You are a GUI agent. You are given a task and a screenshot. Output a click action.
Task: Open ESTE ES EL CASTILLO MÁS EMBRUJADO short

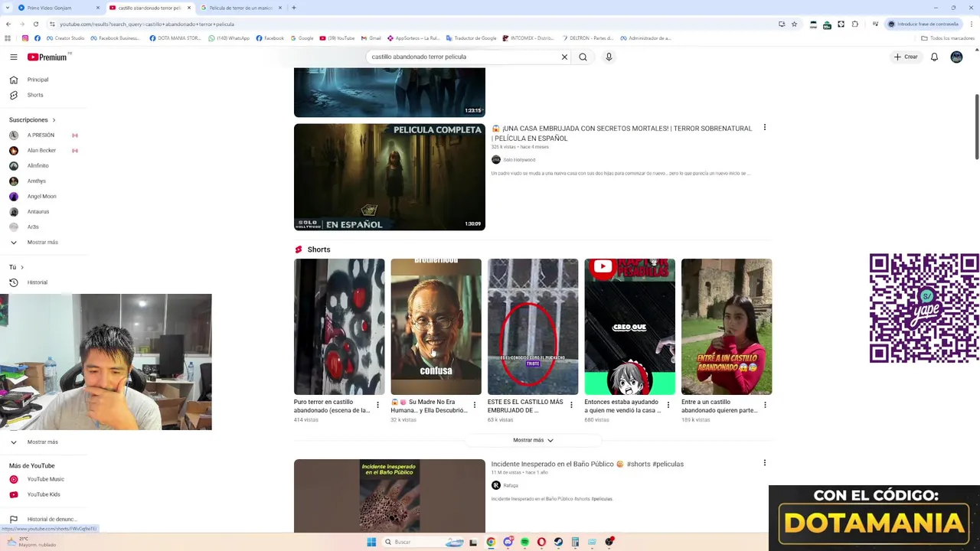coord(533,327)
